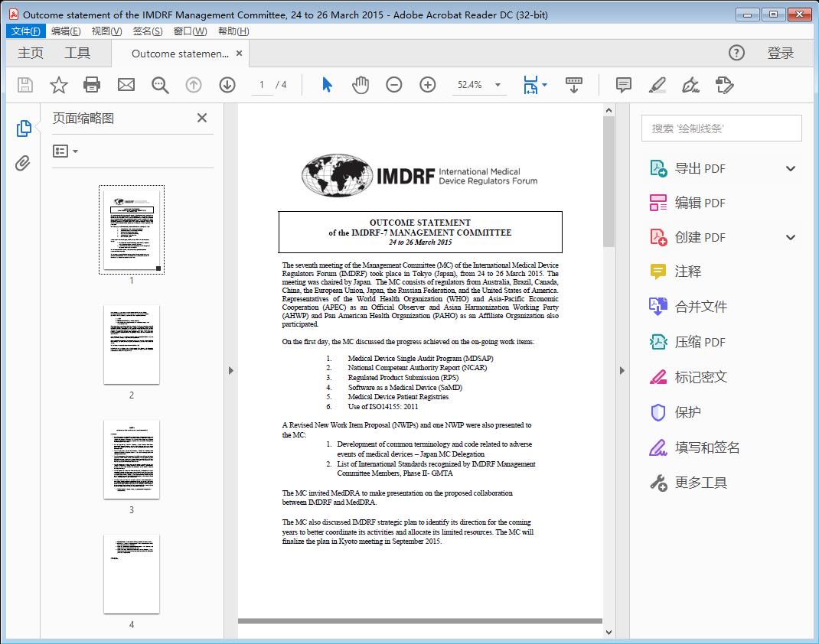
Task: Switch to the 主页 tab
Action: (31, 54)
